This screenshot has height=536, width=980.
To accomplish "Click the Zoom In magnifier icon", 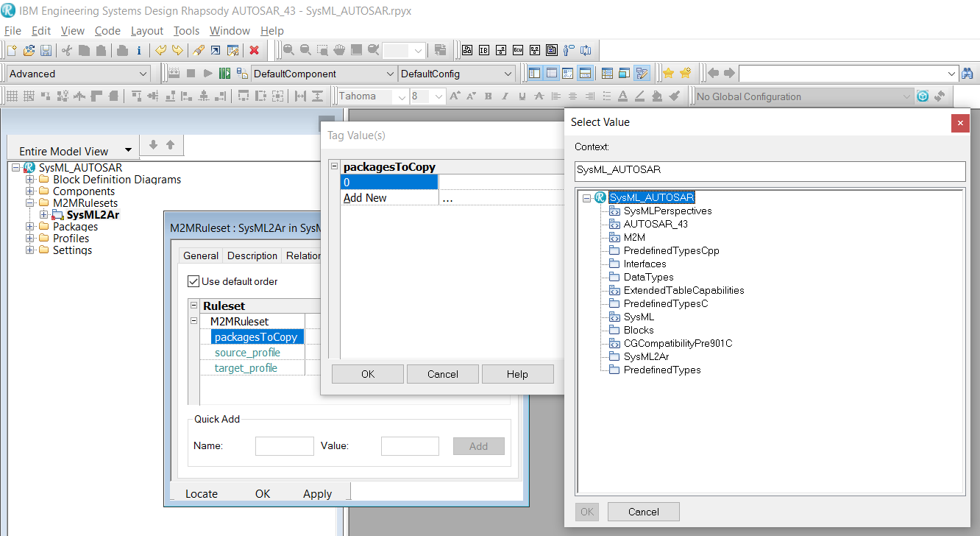I will pyautogui.click(x=288, y=50).
